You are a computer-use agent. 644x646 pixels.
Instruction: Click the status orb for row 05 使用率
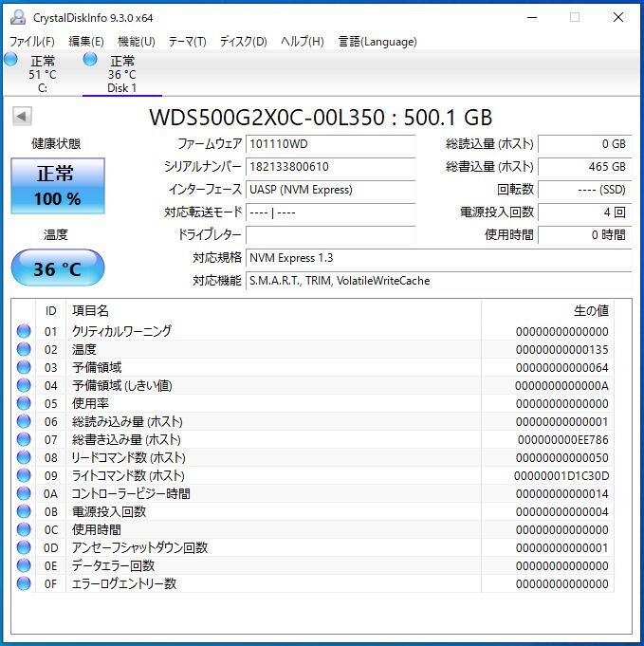click(24, 403)
